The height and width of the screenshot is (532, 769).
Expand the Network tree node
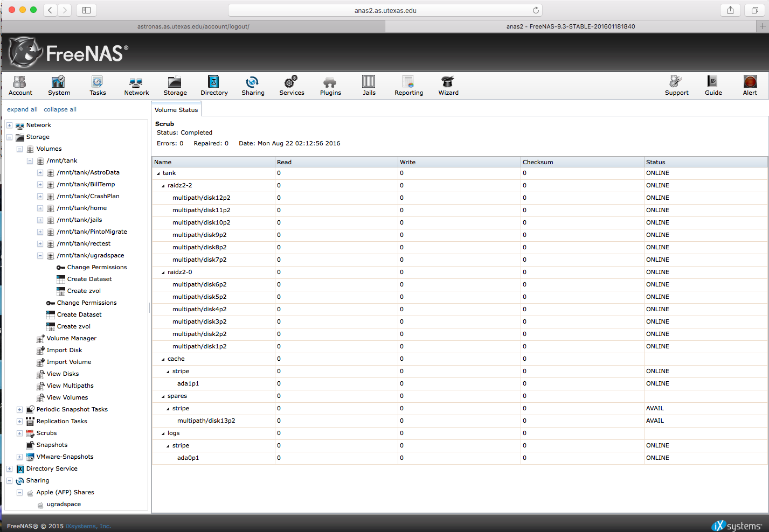(9, 125)
